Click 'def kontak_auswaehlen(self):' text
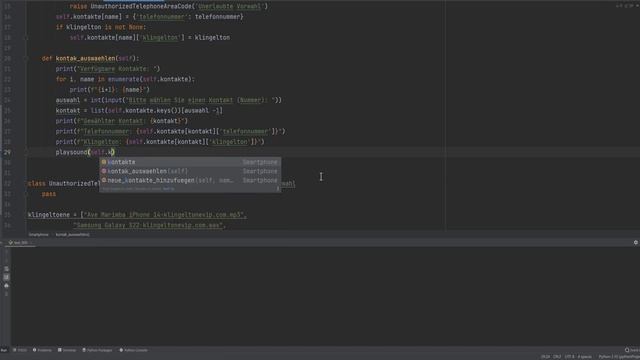 (90, 58)
